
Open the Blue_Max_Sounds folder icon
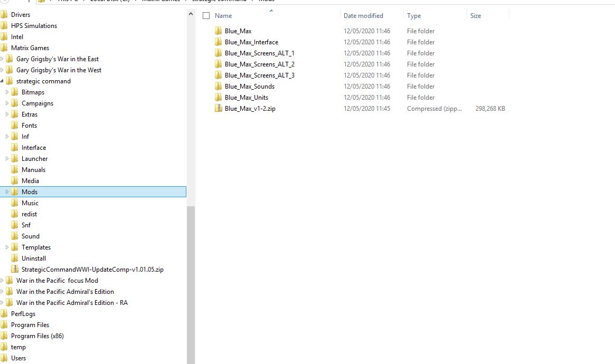coord(219,86)
